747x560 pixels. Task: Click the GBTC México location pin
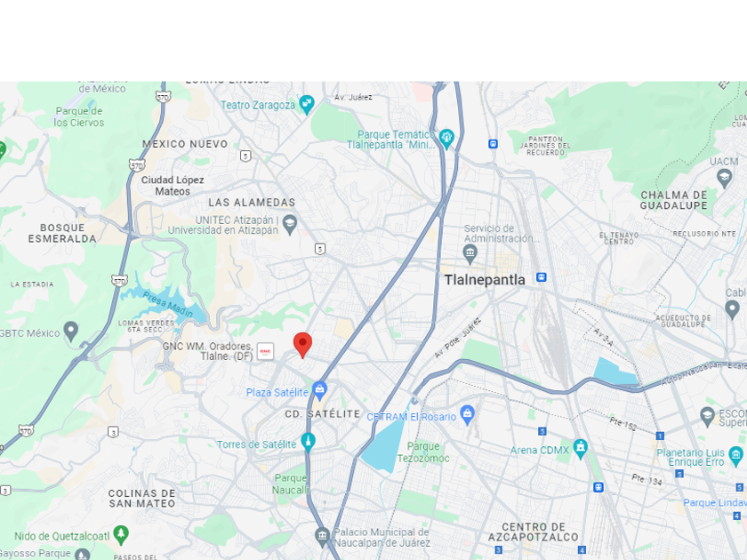pyautogui.click(x=71, y=331)
